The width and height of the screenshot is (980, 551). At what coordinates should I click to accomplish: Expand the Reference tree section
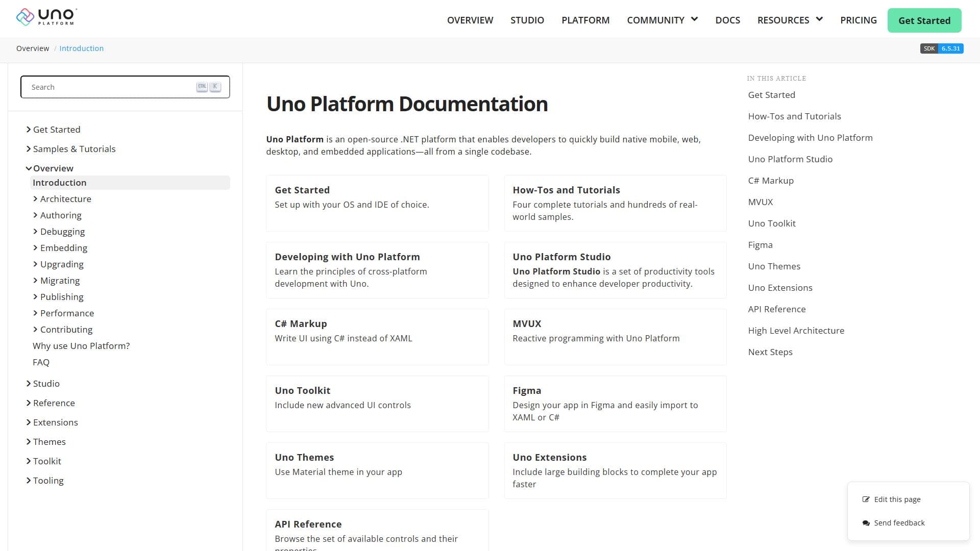click(x=29, y=403)
